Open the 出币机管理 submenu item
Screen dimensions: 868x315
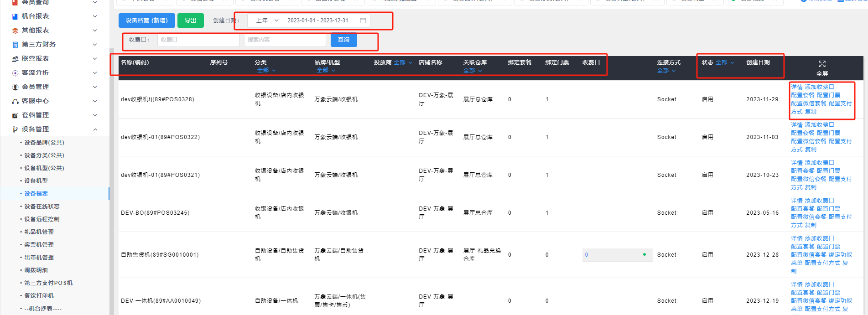tap(39, 258)
